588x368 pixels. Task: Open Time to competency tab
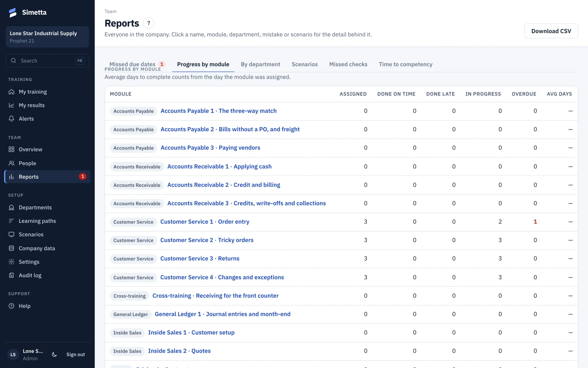tap(405, 64)
